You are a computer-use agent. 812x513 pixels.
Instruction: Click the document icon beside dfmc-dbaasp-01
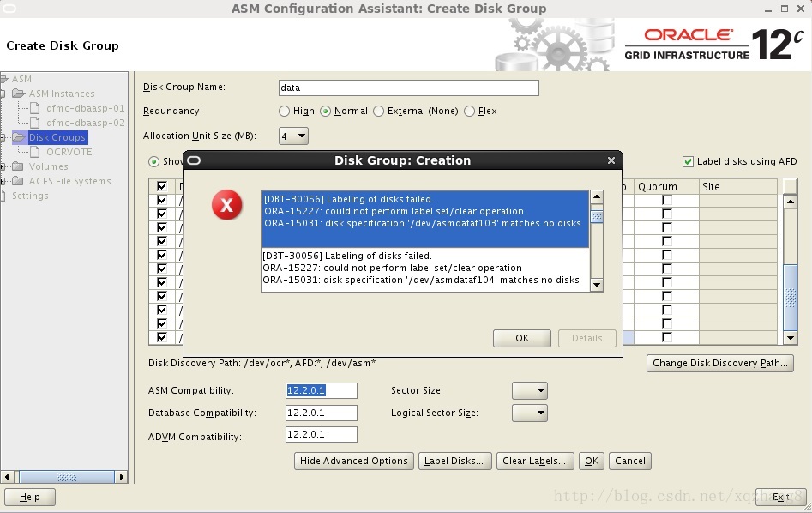coord(34,108)
